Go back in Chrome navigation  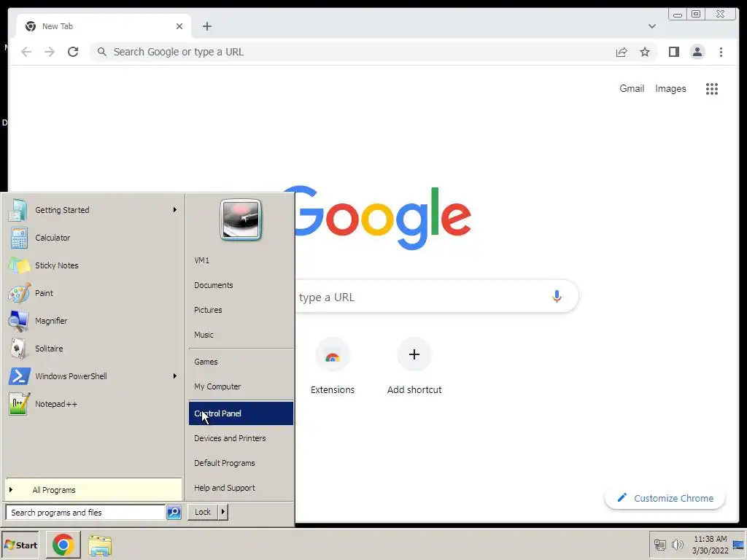tap(26, 52)
